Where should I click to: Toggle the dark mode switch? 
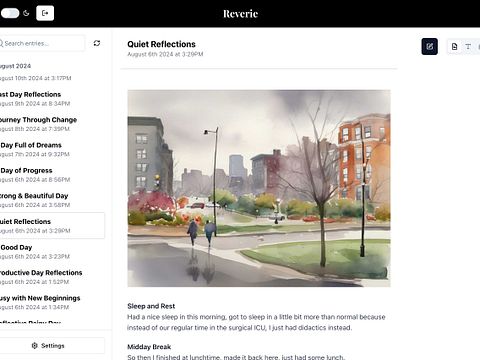pyautogui.click(x=10, y=13)
